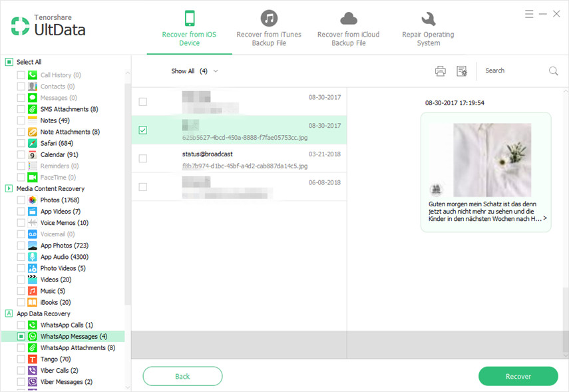The image size is (569, 392).
Task: Click the WhatsApp Calls icon
Action: click(x=33, y=325)
